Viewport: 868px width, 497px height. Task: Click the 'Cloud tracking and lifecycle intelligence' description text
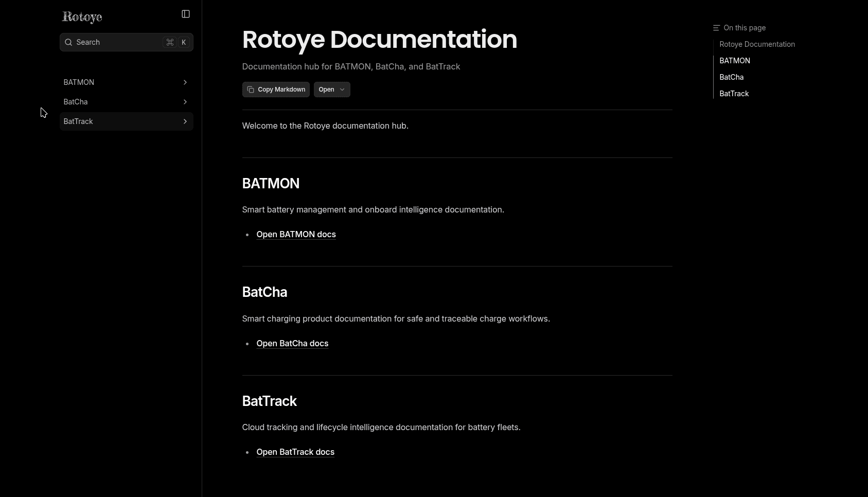[x=381, y=428]
